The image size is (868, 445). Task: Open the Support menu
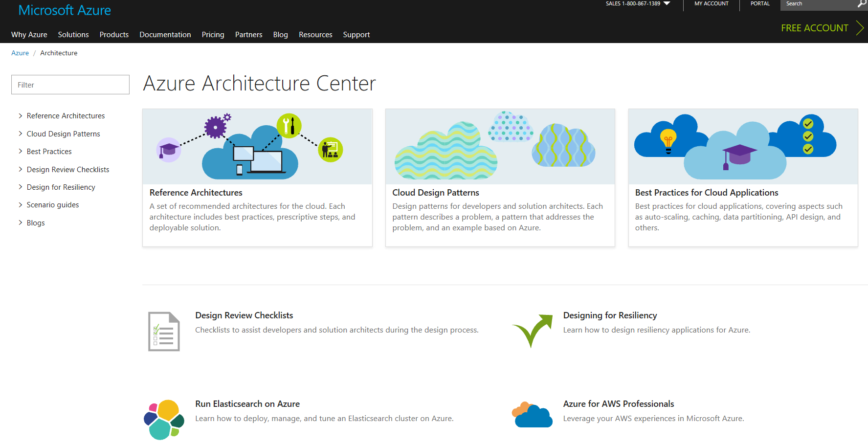[356, 34]
